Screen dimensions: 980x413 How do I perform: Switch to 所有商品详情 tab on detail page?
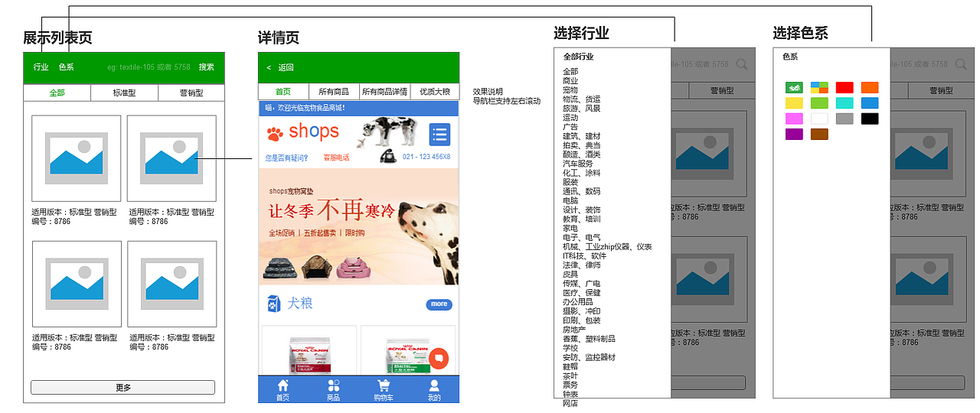[x=384, y=92]
